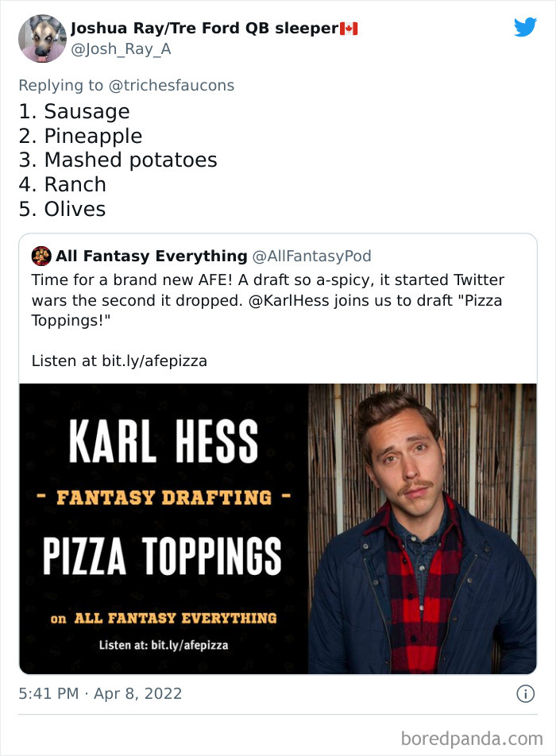Click the 5:41 PM · Apr 8, 2022 timestamp
Screen dimensions: 556x756
click(100, 693)
